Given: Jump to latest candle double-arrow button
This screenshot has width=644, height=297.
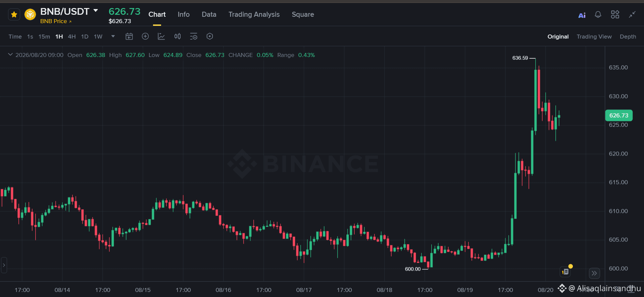Looking at the screenshot, I should (594, 273).
